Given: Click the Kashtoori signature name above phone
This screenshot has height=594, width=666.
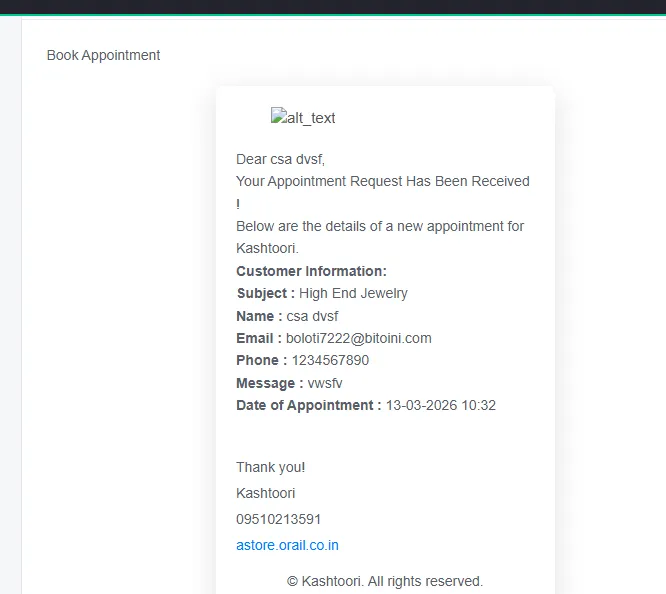Looking at the screenshot, I should 265,493.
